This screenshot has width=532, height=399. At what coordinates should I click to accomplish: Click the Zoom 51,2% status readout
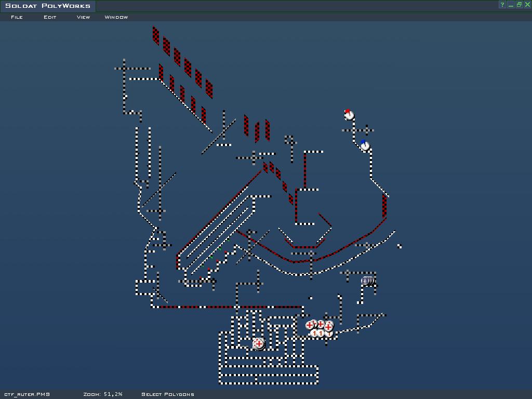103,394
